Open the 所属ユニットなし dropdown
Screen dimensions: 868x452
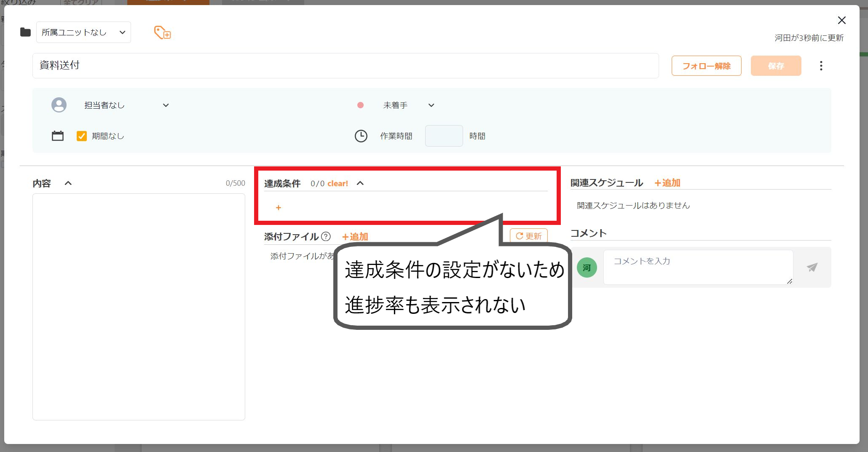tap(83, 32)
